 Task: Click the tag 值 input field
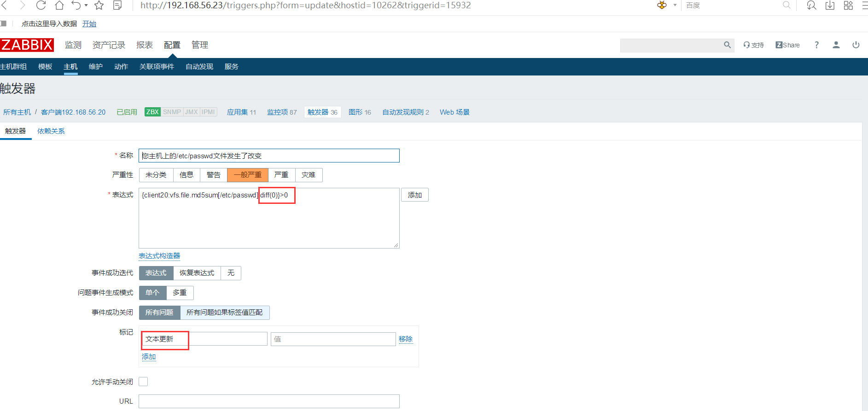pyautogui.click(x=333, y=339)
